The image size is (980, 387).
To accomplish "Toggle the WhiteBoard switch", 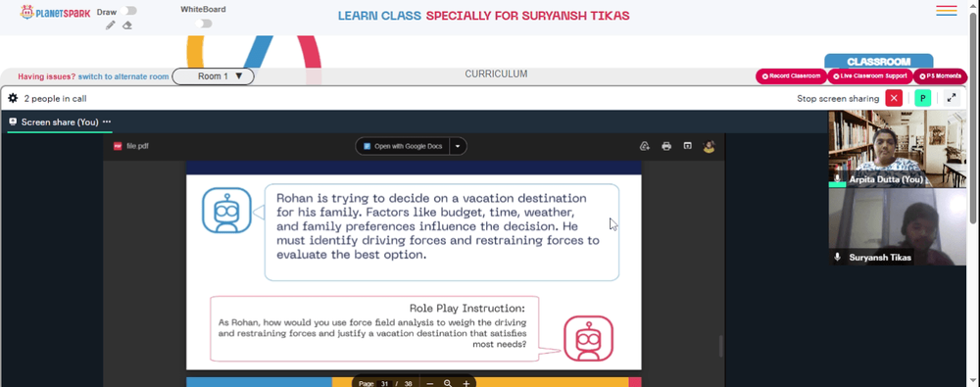I will click(x=203, y=24).
